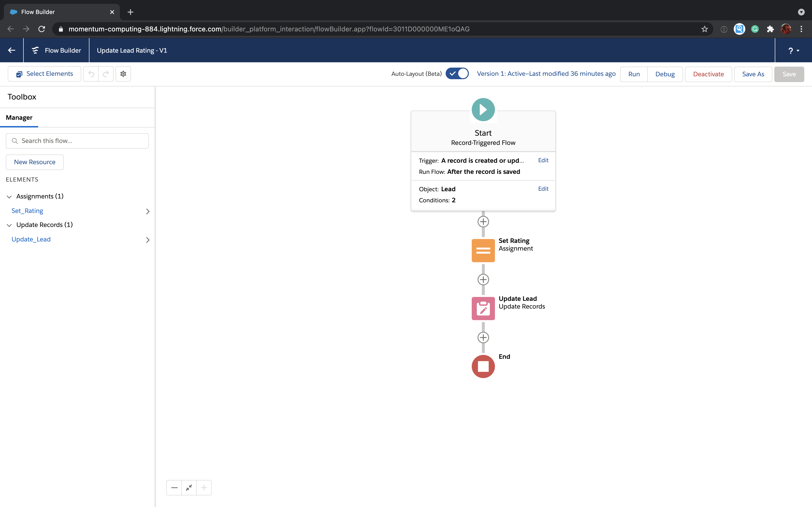Collapse the Update Records section
Screen dimensions: 812x507
point(9,225)
